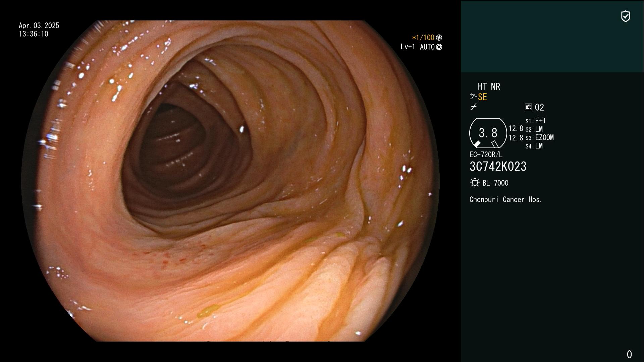Click the 'S2: LM' switch assignment
The image size is (644, 362).
point(534,129)
